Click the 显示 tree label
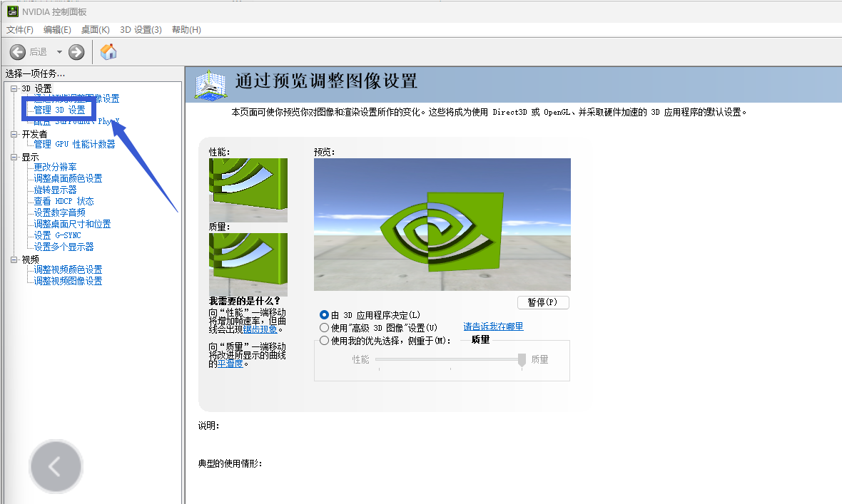 [30, 158]
